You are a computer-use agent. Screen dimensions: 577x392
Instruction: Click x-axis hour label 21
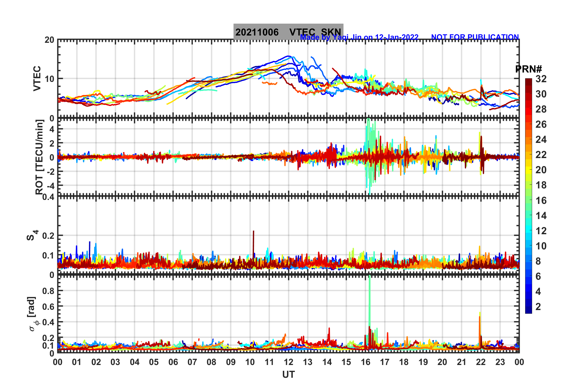coord(461,362)
